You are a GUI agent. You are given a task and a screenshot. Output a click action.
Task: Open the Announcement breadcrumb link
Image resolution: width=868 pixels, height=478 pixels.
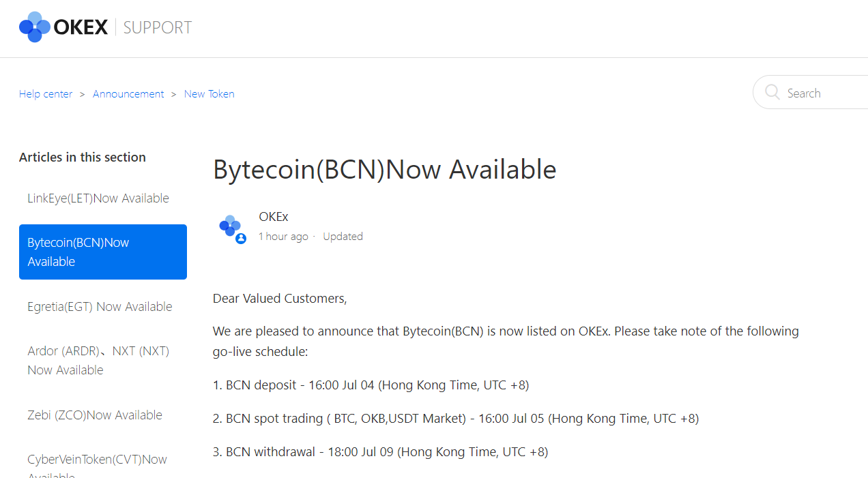coord(128,94)
